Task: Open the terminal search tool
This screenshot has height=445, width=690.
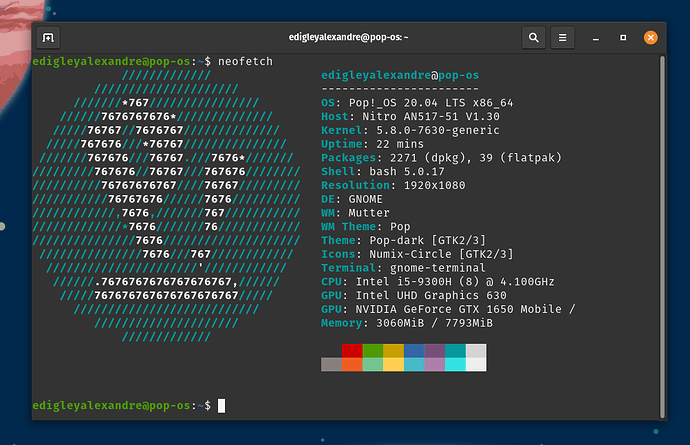Action: 533,38
